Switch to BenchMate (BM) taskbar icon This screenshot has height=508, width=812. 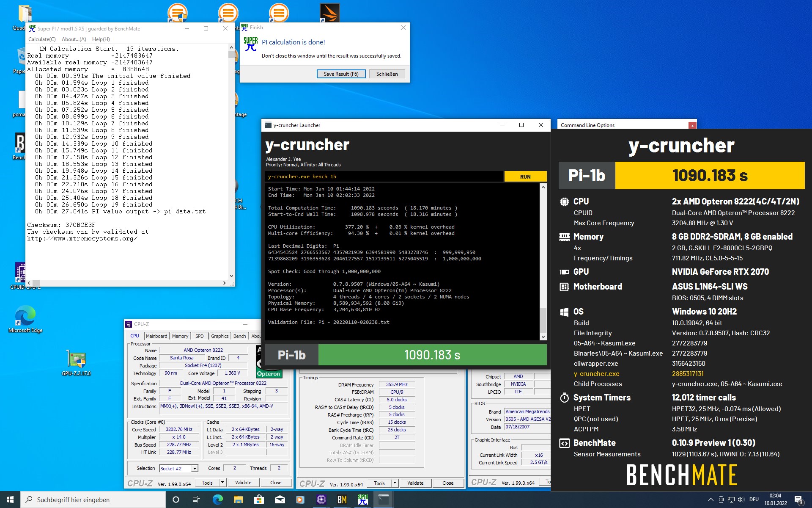342,500
